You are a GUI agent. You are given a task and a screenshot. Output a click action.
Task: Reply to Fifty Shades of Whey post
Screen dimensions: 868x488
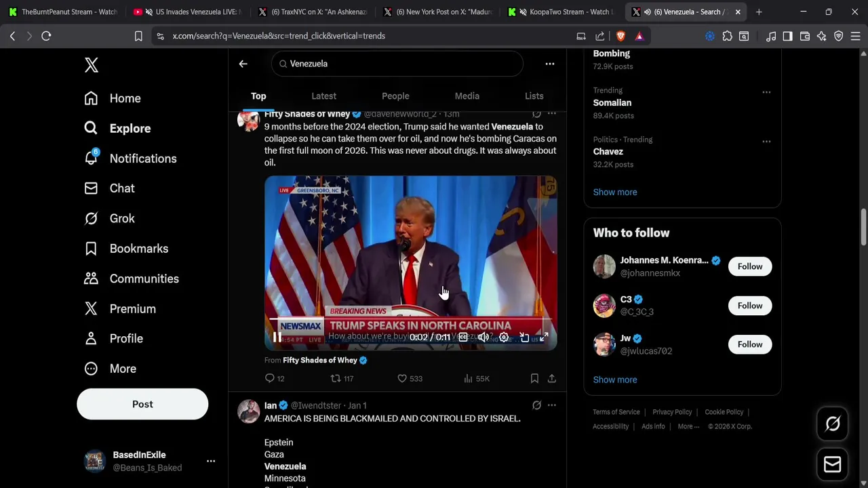coord(275,378)
